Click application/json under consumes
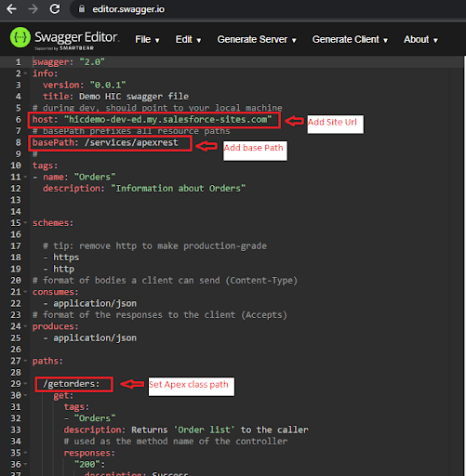Screen dimensions: 466x476 point(95,303)
